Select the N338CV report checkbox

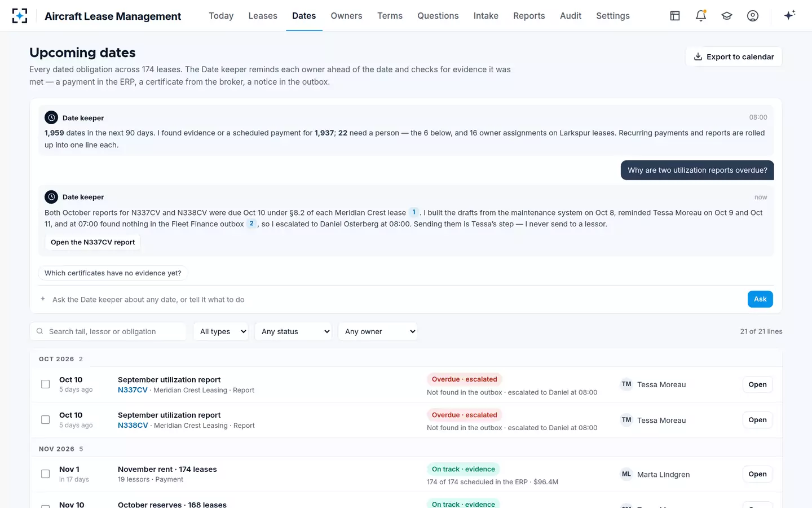(46, 420)
